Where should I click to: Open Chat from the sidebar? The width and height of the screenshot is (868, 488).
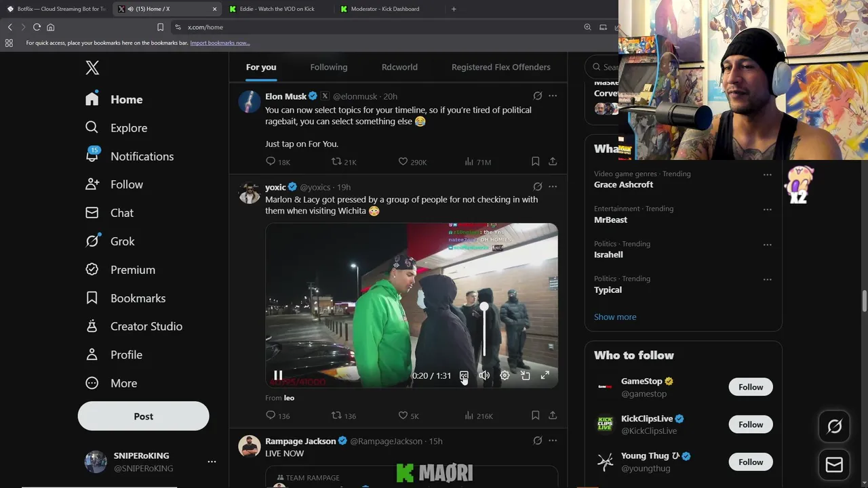(109, 213)
